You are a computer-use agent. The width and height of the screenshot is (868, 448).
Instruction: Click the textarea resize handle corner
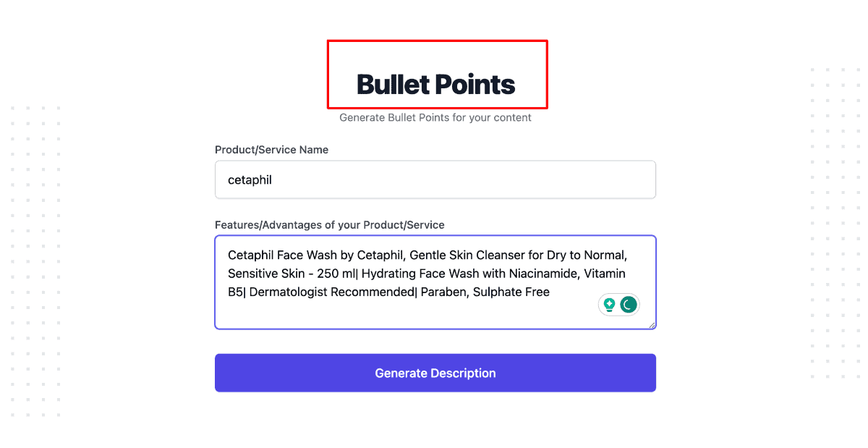point(652,325)
